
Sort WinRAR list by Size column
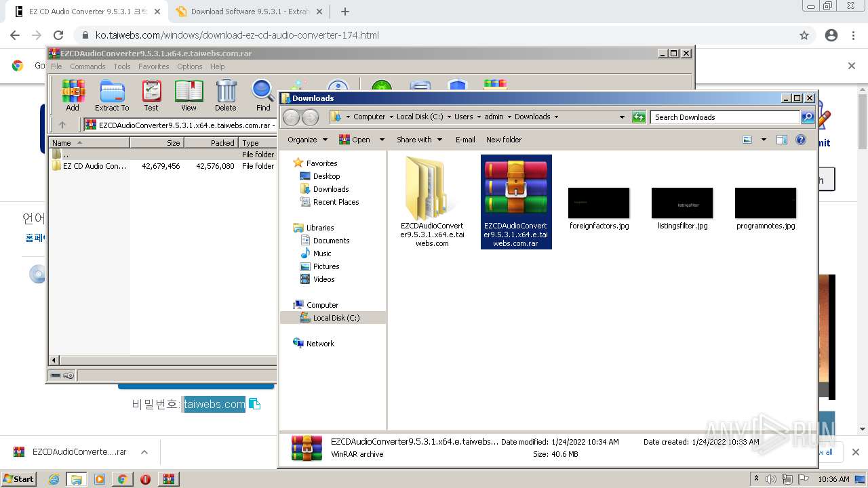157,143
